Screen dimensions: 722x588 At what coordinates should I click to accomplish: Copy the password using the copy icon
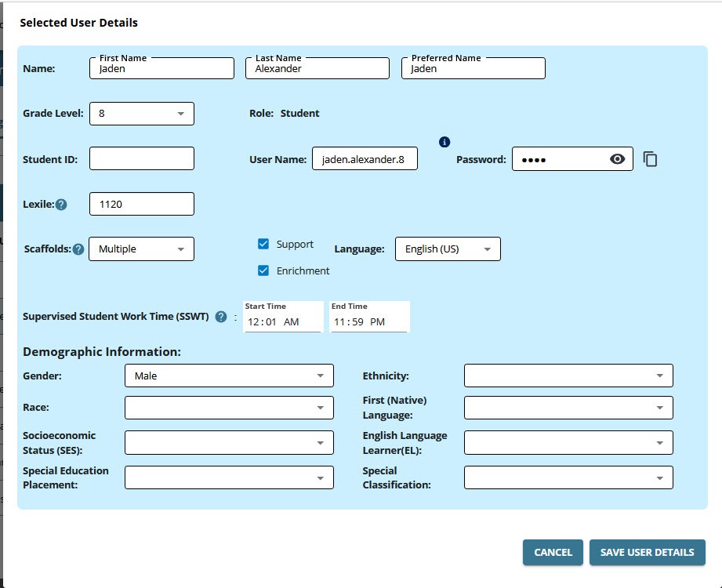(x=650, y=159)
